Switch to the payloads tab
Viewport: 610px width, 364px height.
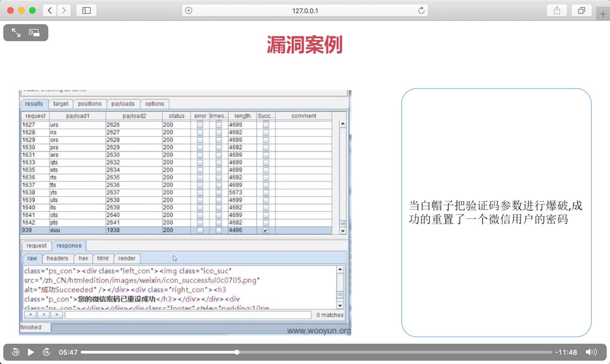123,104
